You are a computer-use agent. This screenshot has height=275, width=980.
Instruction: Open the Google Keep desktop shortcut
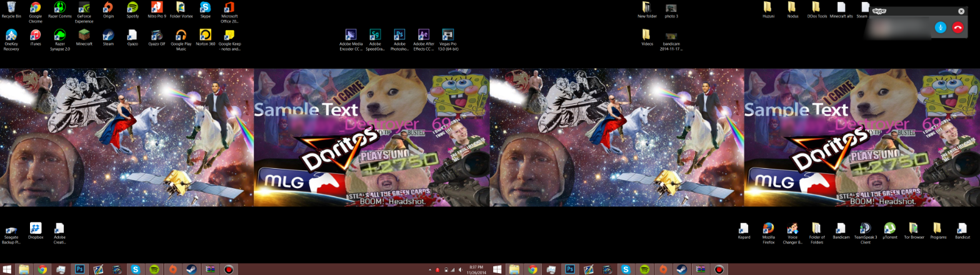click(229, 39)
